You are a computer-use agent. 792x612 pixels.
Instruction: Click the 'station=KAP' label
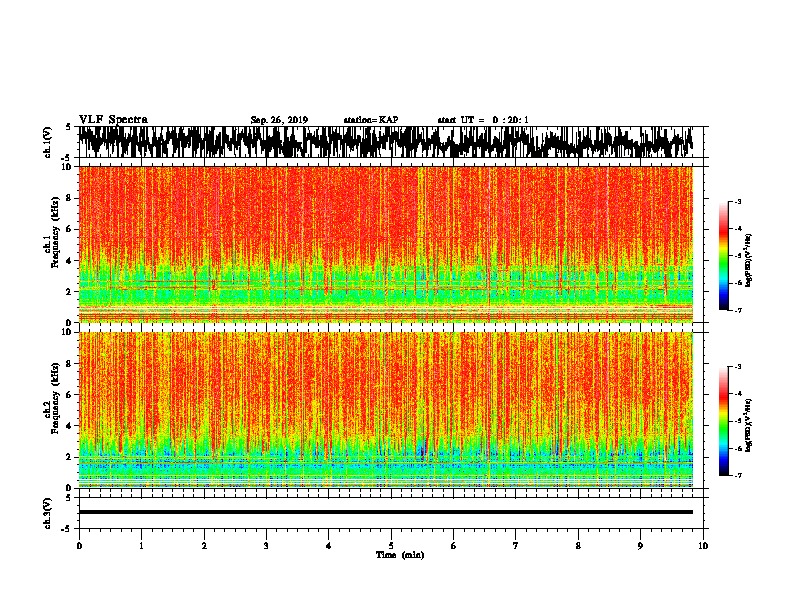pyautogui.click(x=371, y=120)
